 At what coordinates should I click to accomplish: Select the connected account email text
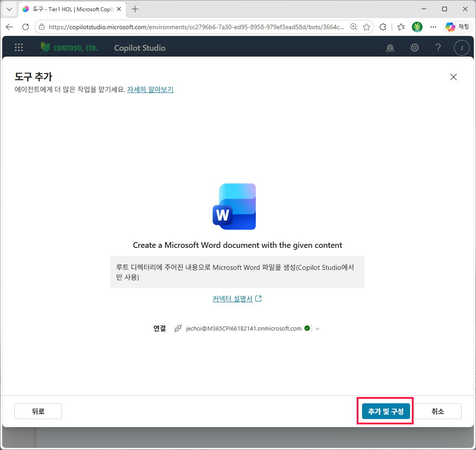click(244, 328)
